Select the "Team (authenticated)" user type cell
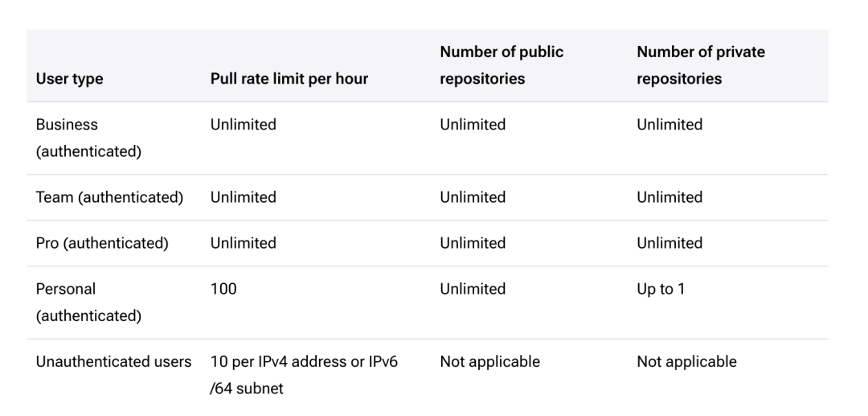This screenshot has width=868, height=416. tap(109, 197)
